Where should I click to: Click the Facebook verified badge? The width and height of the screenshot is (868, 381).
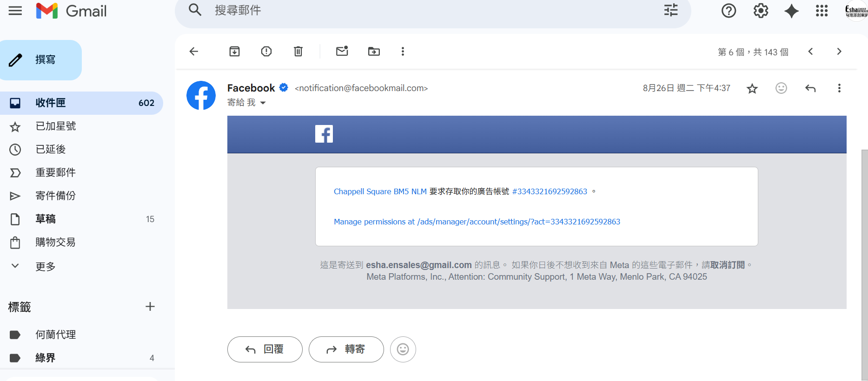tap(284, 87)
